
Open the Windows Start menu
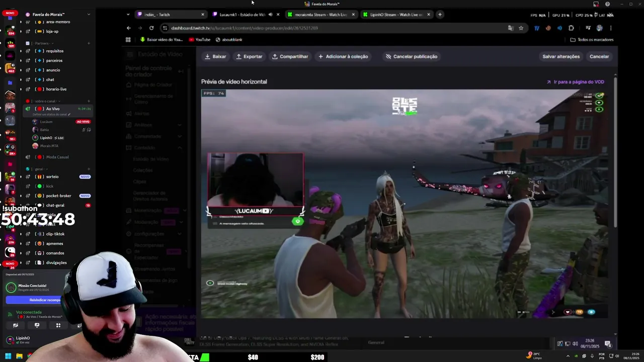[x=8, y=356]
